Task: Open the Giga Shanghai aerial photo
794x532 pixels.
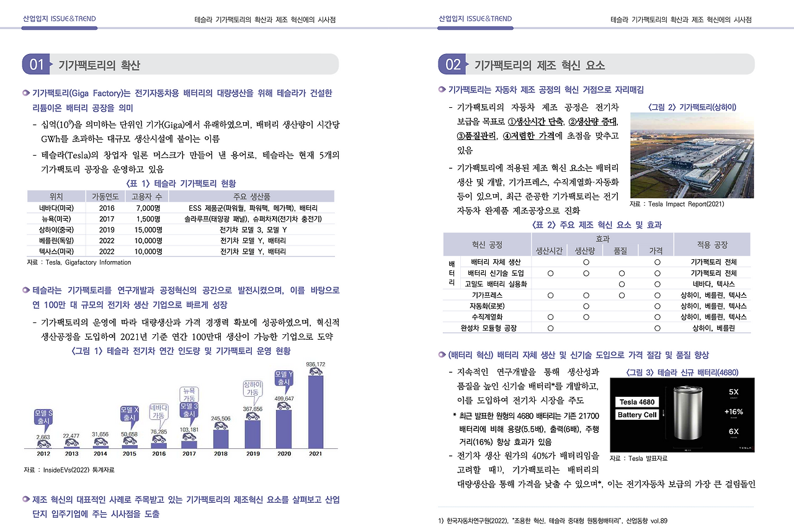Action: coord(692,156)
